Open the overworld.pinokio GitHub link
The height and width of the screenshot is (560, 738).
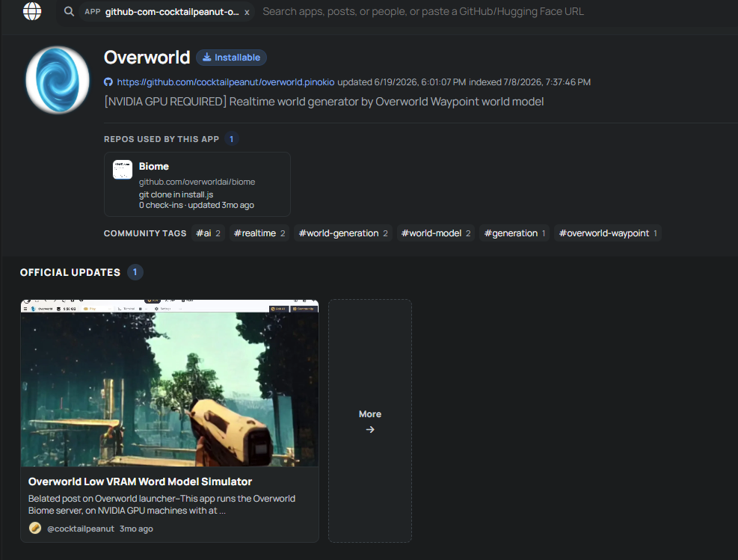226,82
